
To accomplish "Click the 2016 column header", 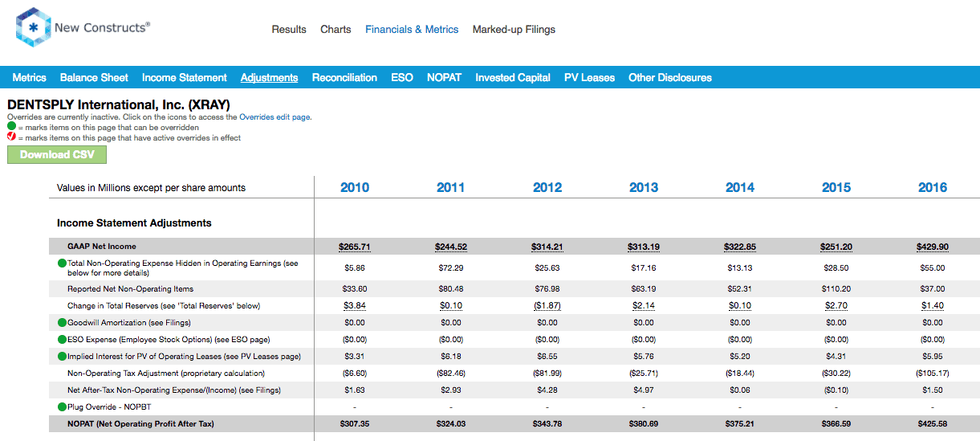I will pos(933,187).
